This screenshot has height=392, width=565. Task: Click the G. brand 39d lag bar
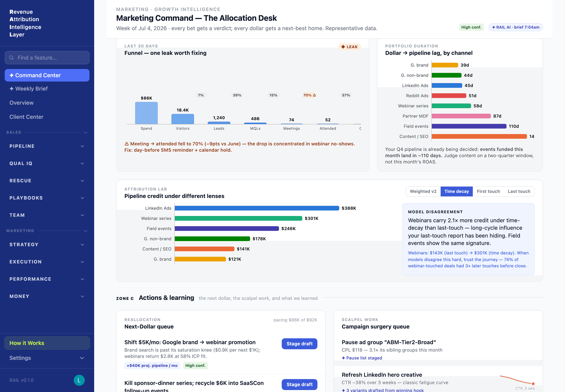click(445, 65)
